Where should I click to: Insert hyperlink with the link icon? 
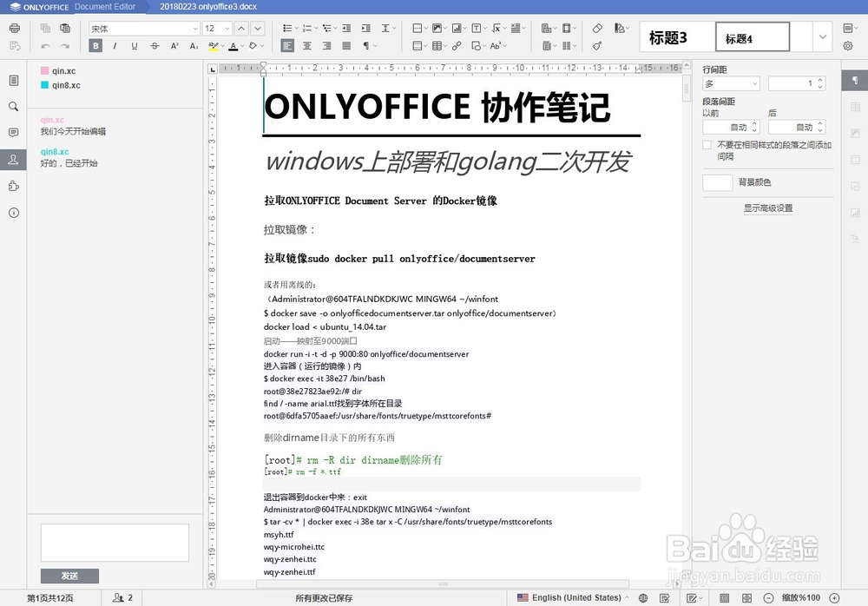click(457, 46)
